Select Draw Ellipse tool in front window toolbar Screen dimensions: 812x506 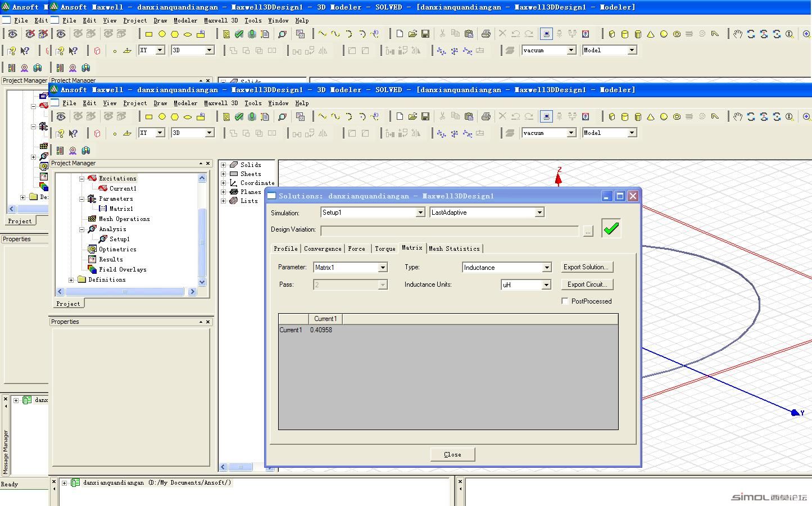(x=188, y=117)
